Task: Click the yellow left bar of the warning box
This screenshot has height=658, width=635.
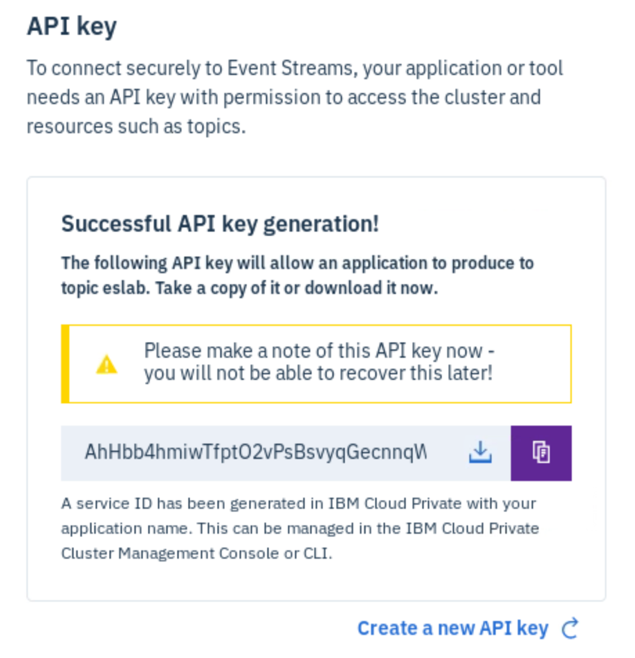Action: pos(65,364)
